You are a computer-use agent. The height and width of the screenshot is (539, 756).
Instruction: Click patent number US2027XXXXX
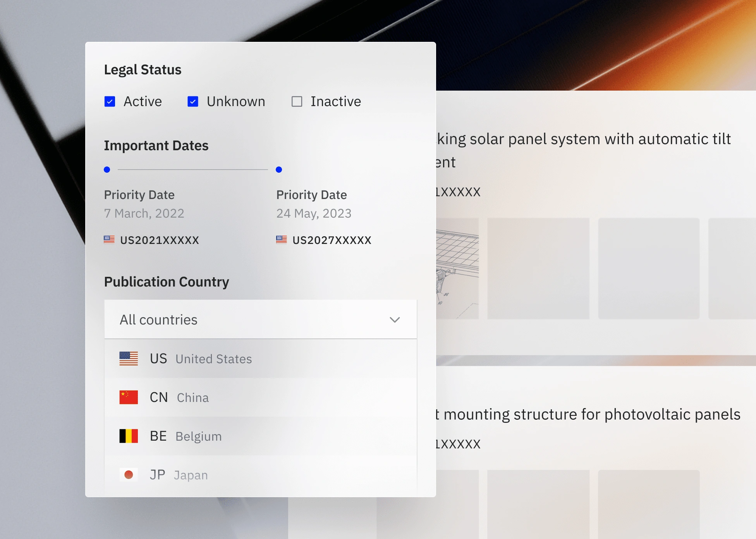[332, 240]
